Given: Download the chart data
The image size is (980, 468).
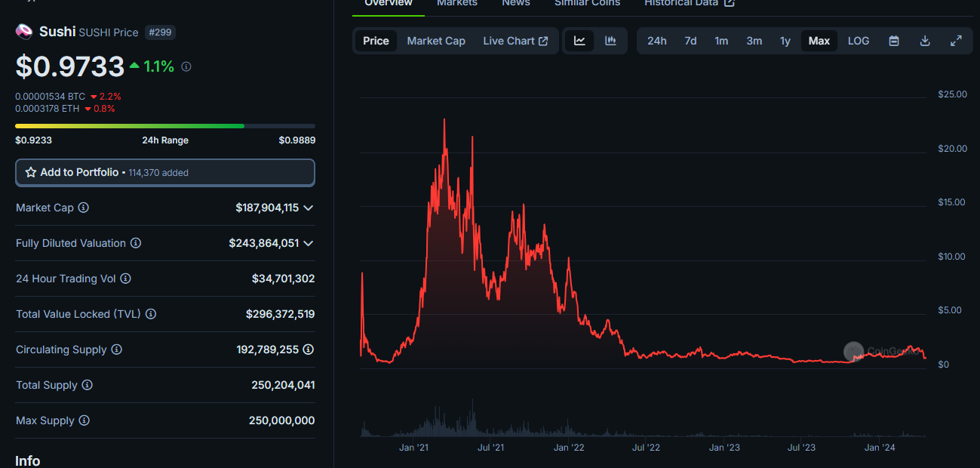Looking at the screenshot, I should coord(924,41).
